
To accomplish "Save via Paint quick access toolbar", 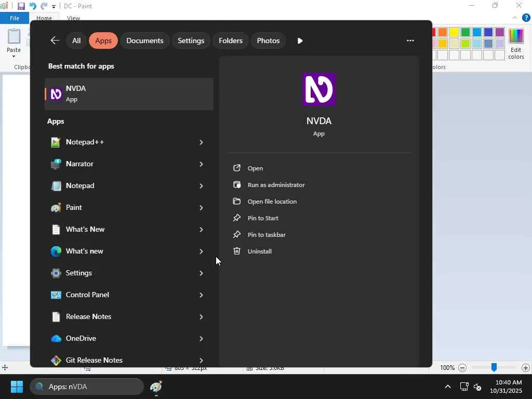I will coord(21,6).
